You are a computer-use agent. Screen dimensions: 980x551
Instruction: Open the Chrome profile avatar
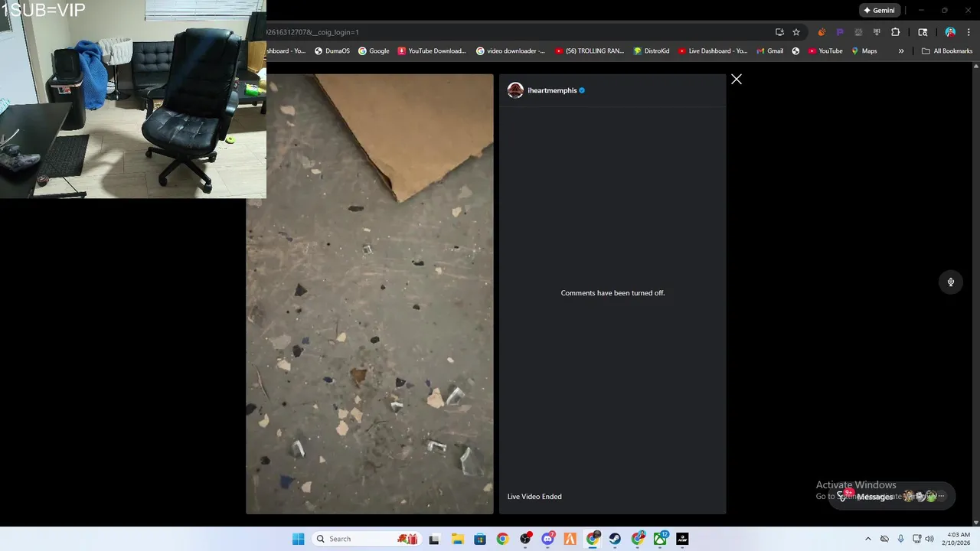click(950, 32)
